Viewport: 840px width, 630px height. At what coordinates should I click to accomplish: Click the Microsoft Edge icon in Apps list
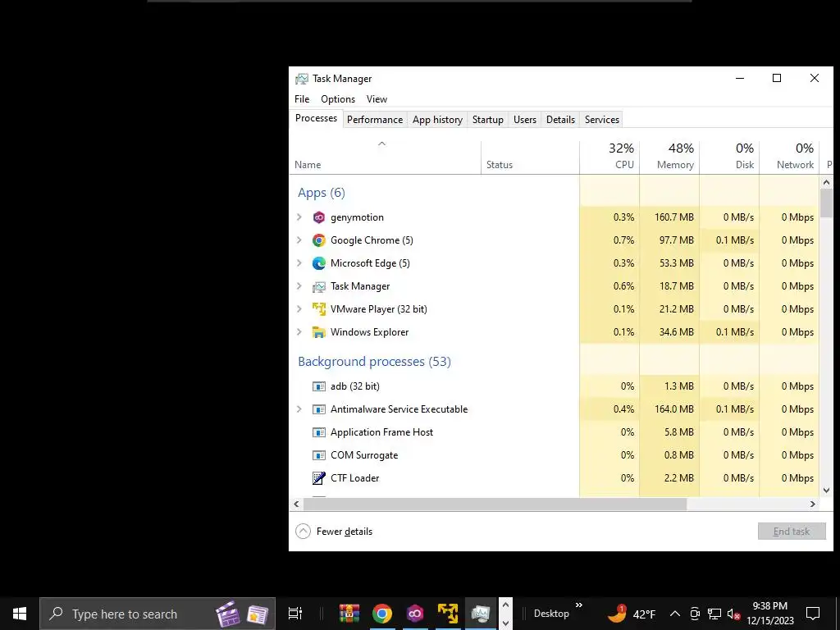pos(319,263)
